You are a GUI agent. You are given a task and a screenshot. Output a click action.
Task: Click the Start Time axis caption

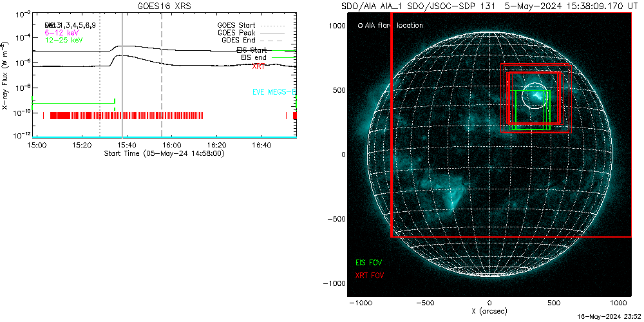coord(164,153)
